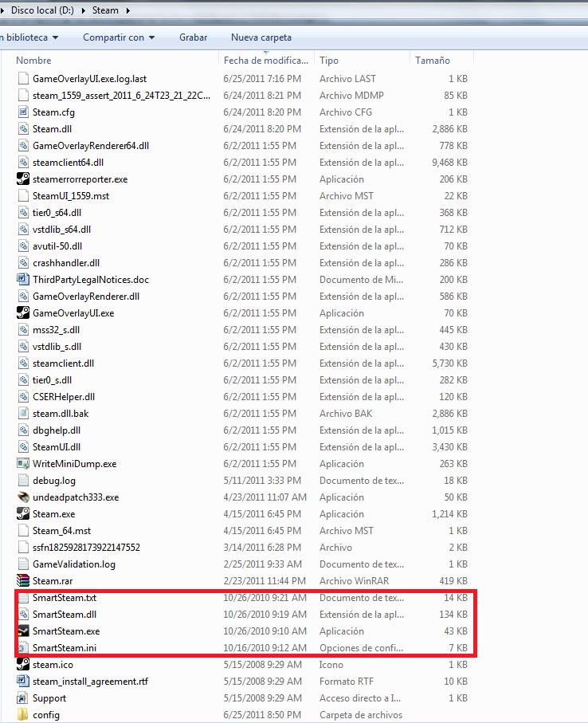Click the Steam.rar WinRAR archive icon

[x=23, y=580]
